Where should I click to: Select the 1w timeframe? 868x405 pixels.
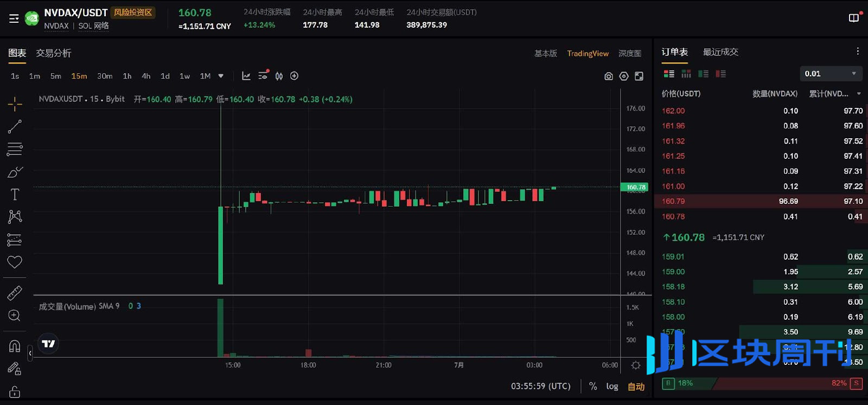click(x=184, y=76)
